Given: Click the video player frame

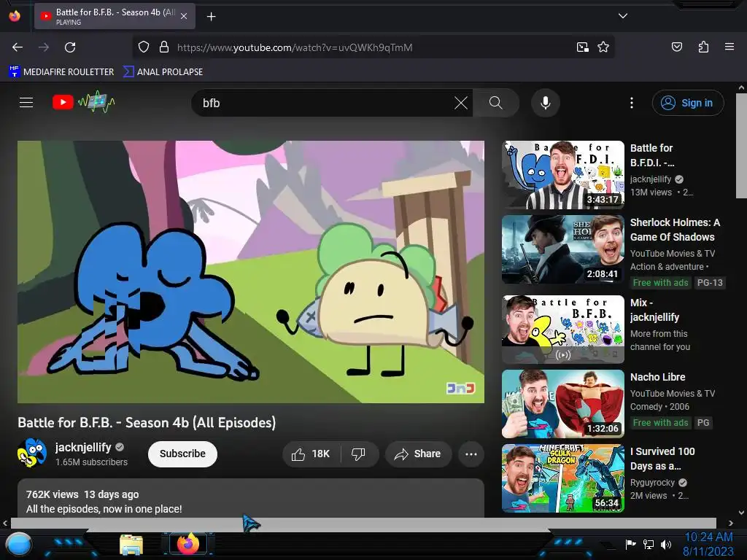Looking at the screenshot, I should tap(251, 272).
